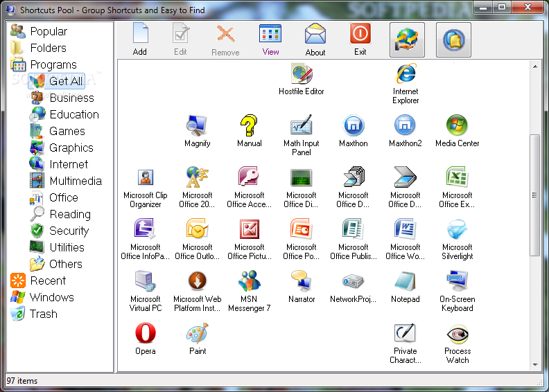Select the Microsoft Virtual PC shortcut

[x=146, y=292]
